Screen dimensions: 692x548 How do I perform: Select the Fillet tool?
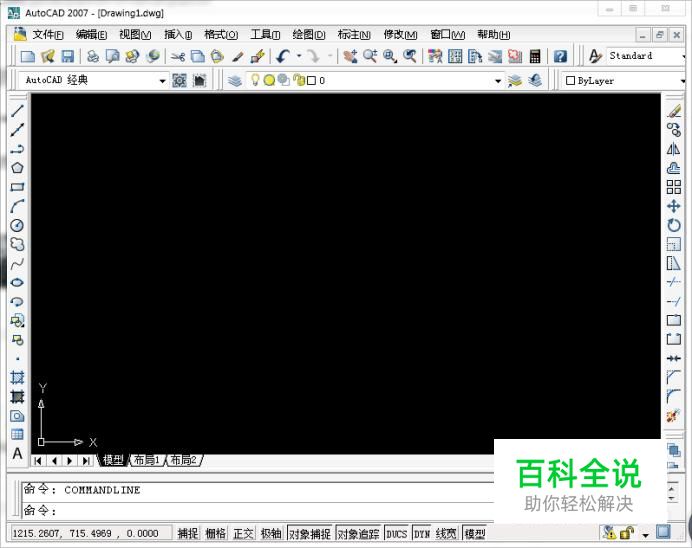674,396
